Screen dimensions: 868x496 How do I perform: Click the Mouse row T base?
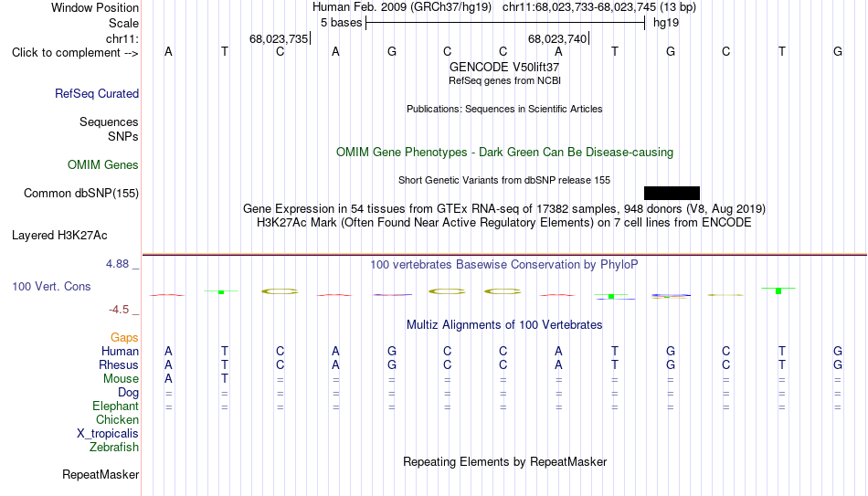tap(224, 379)
